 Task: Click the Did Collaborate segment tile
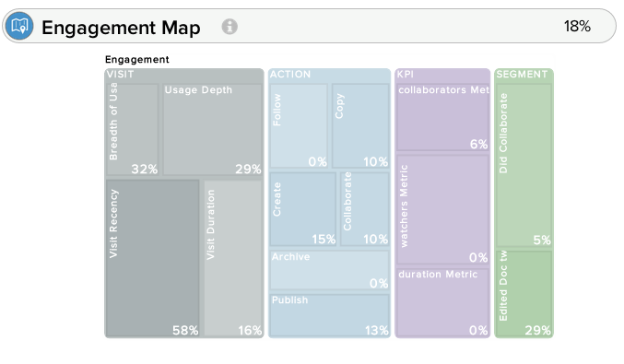pos(524,165)
